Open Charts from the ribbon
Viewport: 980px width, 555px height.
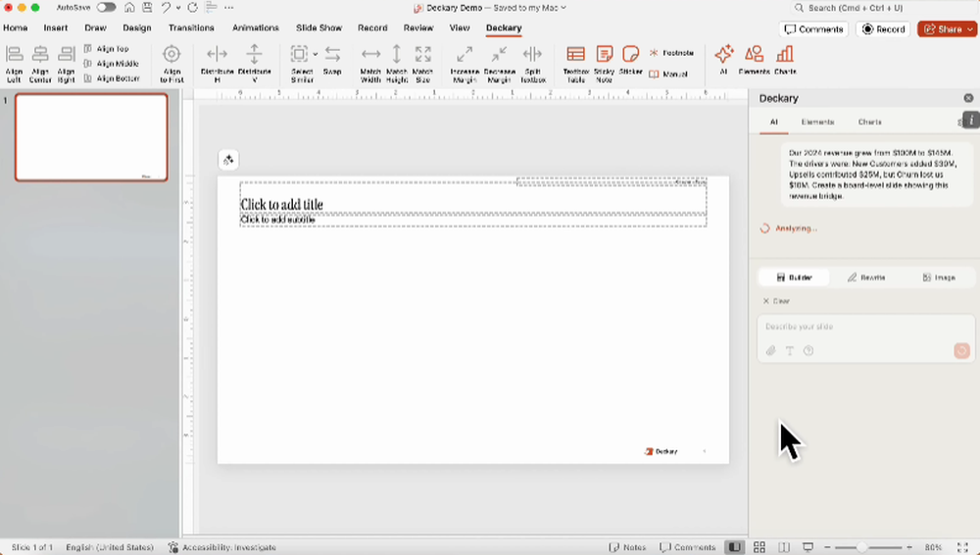[x=785, y=60]
